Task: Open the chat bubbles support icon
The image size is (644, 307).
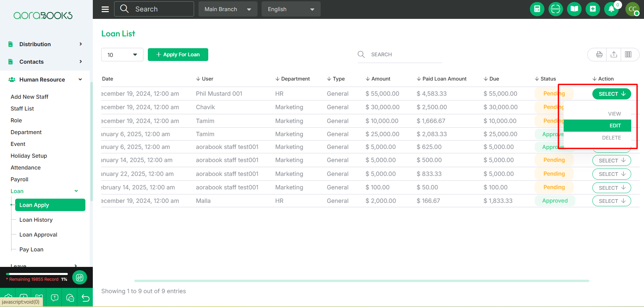Action: point(70,298)
